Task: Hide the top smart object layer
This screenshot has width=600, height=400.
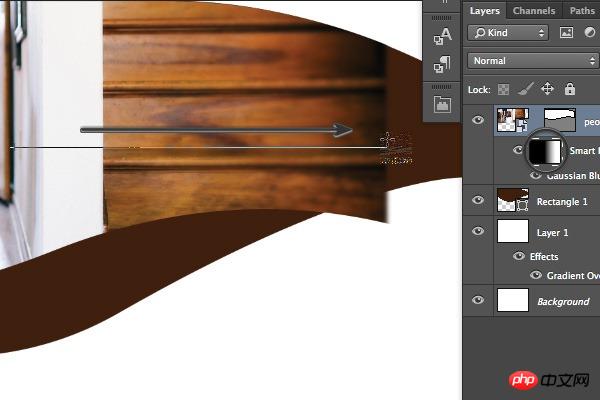Action: pos(478,120)
